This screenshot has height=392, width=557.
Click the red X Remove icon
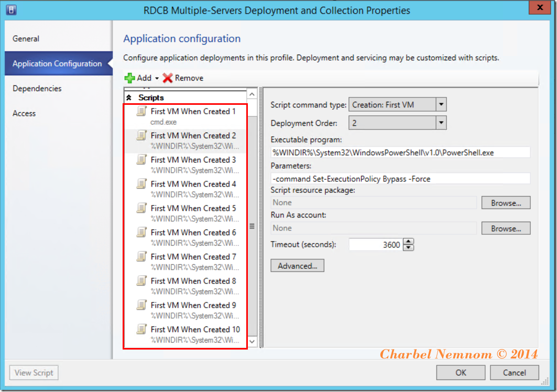coord(168,78)
